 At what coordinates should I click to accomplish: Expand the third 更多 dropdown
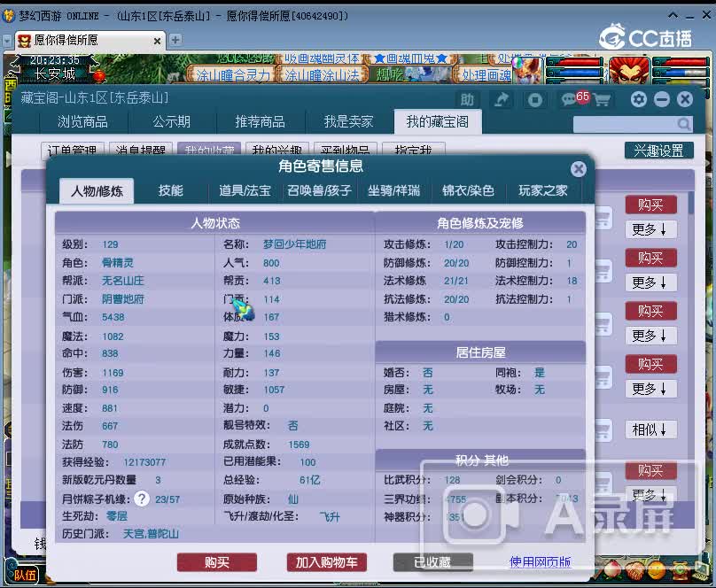650,336
